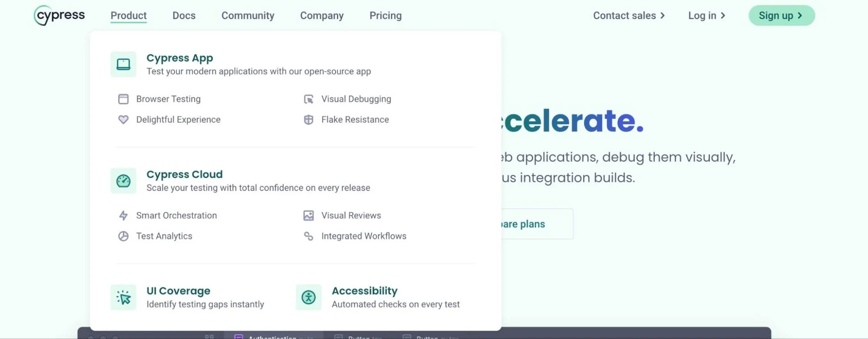The image size is (868, 339).
Task: Click the Cypress App laptop icon
Action: pos(123,64)
